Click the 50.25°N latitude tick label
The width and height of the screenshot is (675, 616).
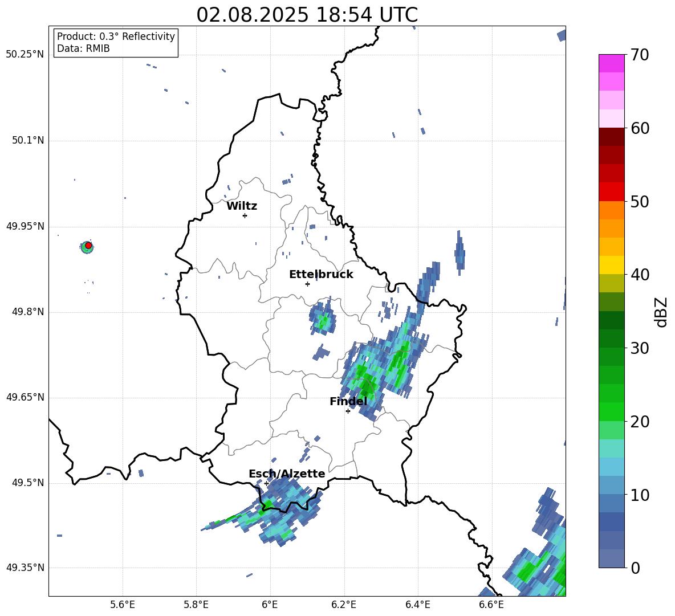click(x=25, y=55)
